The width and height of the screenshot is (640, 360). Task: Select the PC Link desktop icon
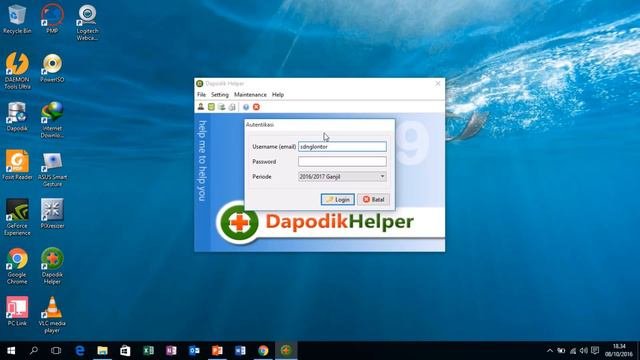[x=17, y=311]
